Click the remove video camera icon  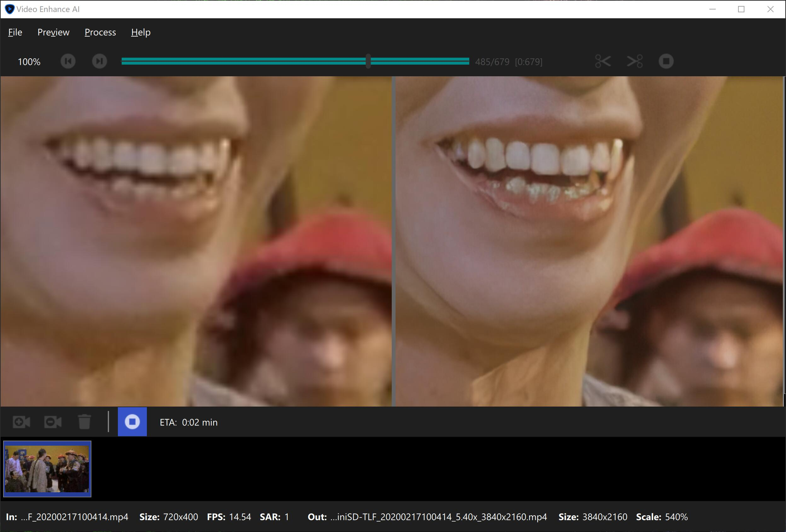coord(53,422)
